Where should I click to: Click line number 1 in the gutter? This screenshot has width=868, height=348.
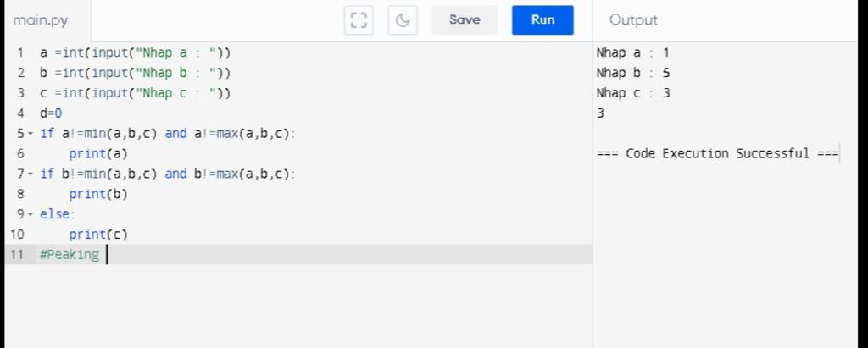(x=19, y=52)
